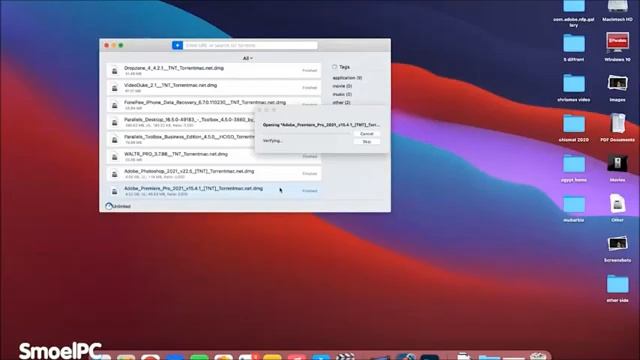
Task: Open the mubarkia desktop folder
Action: (x=574, y=204)
